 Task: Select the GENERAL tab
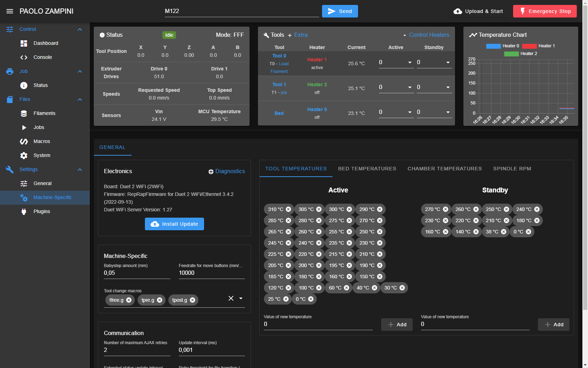[112, 147]
